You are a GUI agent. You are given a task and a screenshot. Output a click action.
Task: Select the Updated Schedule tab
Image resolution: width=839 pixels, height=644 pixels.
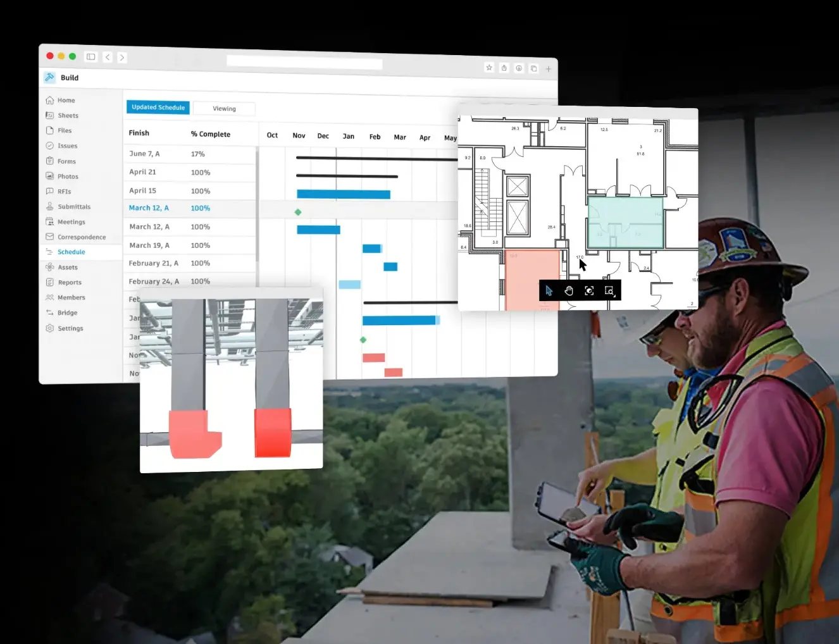click(158, 107)
